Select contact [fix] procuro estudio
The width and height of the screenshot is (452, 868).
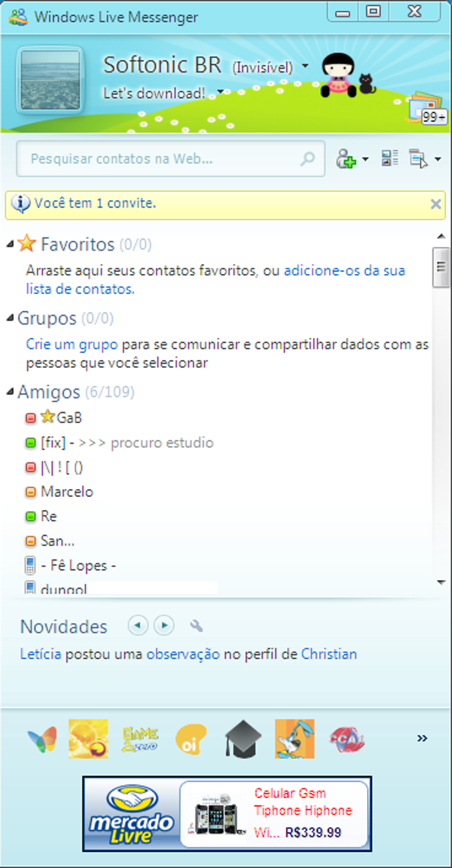point(127,443)
